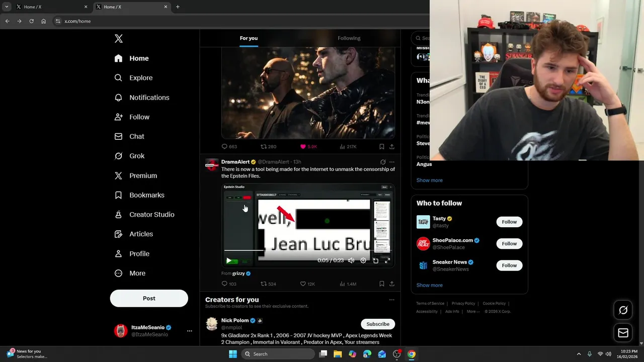Open File Explorer from the taskbar
Screen dimensions: 644x362
pyautogui.click(x=338, y=354)
